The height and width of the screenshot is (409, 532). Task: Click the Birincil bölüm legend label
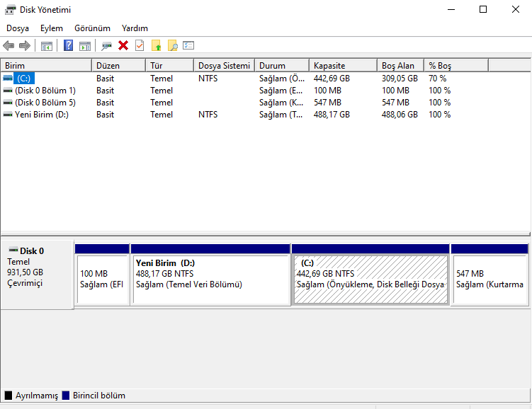coord(98,396)
